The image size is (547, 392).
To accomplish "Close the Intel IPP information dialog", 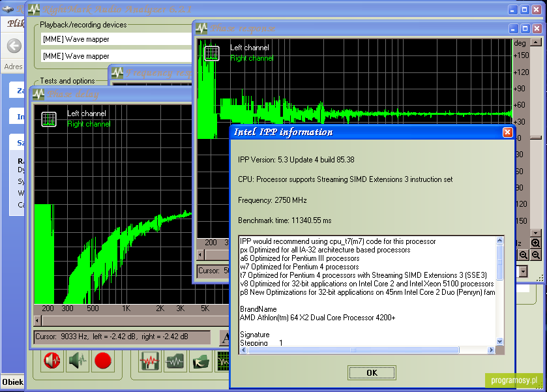I will [x=507, y=132].
